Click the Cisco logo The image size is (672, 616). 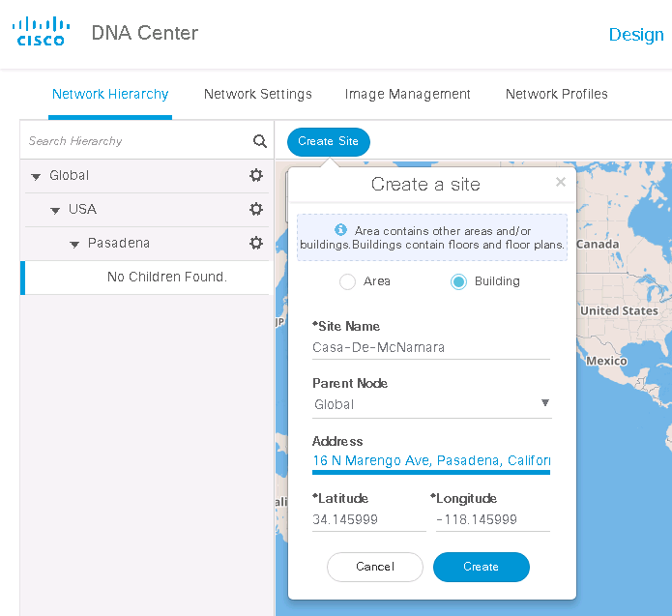tap(41, 31)
